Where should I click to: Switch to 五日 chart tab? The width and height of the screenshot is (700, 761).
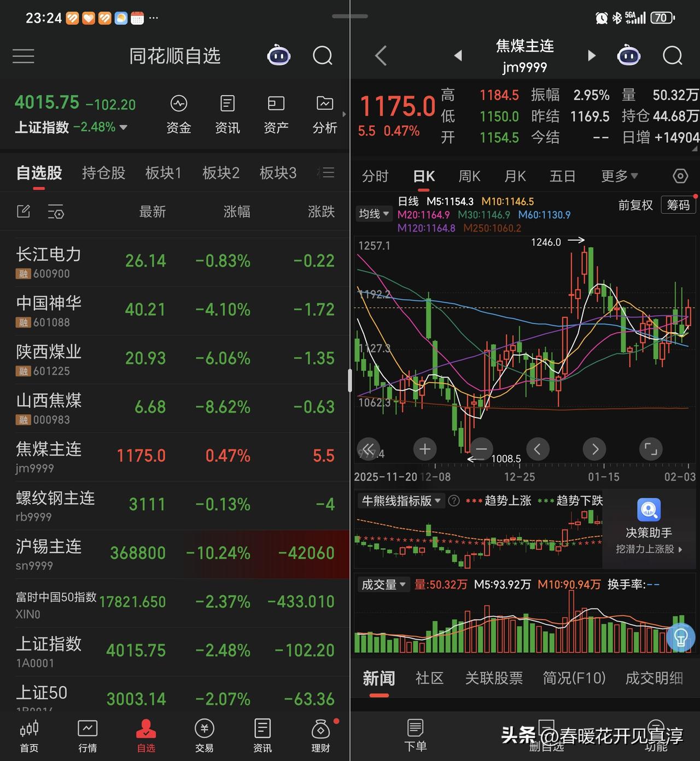[x=562, y=176]
